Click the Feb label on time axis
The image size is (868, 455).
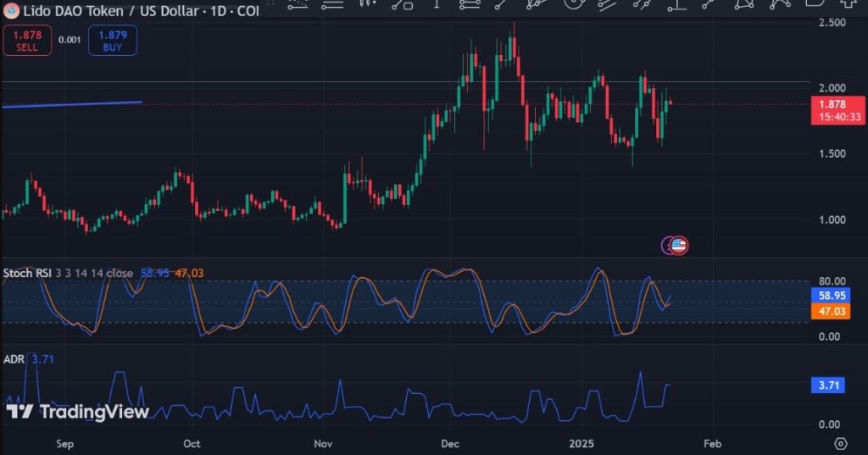click(x=712, y=444)
